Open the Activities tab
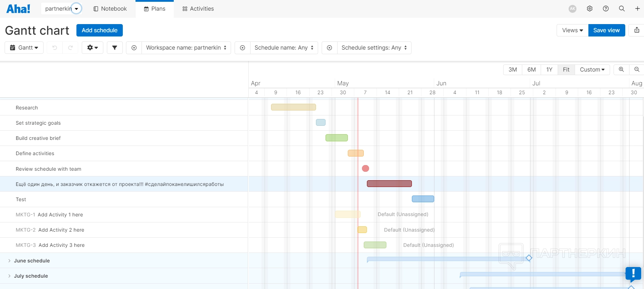 pos(198,8)
